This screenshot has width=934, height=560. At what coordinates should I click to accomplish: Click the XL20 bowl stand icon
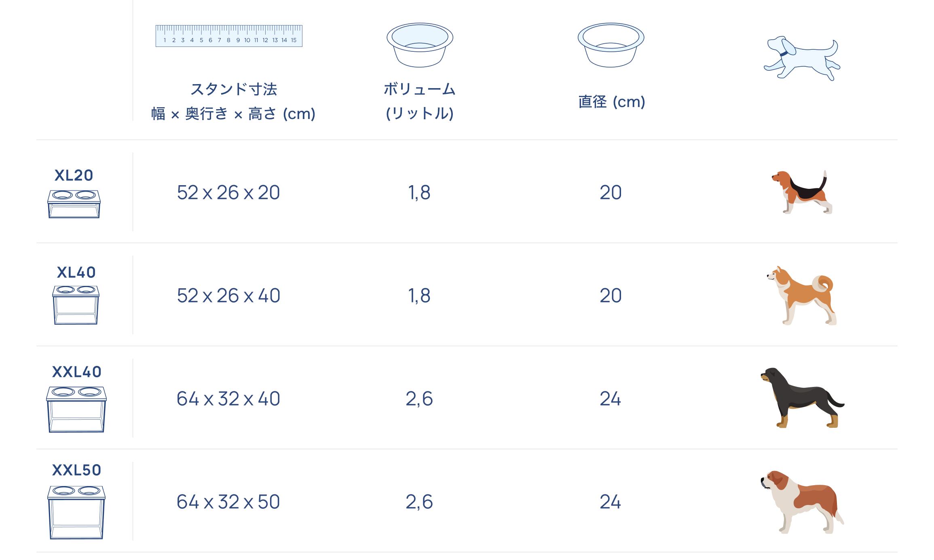(74, 204)
